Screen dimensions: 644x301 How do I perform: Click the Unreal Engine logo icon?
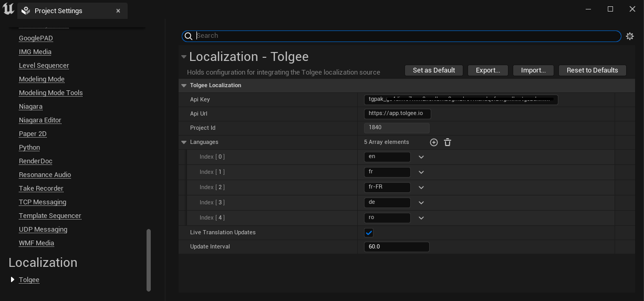8,9
